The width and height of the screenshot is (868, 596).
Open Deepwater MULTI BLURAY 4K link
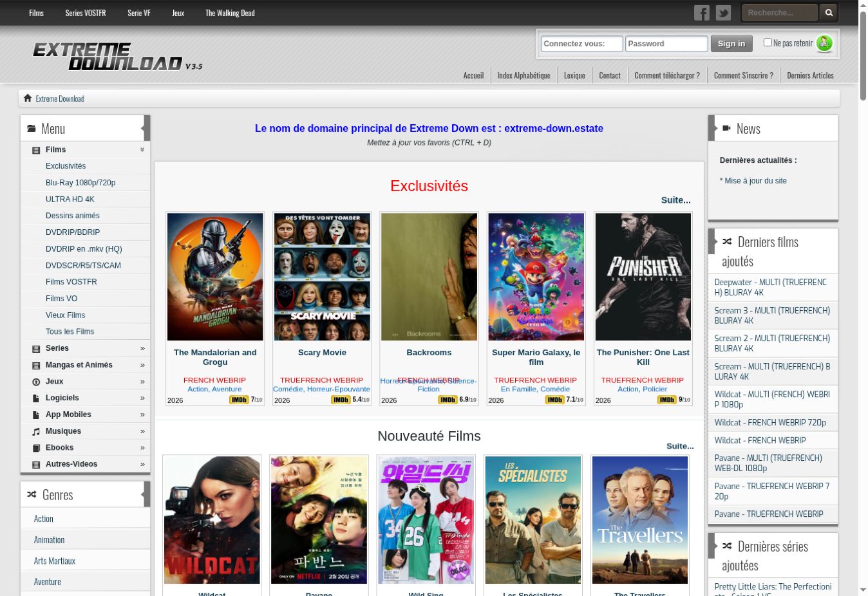[x=771, y=287]
